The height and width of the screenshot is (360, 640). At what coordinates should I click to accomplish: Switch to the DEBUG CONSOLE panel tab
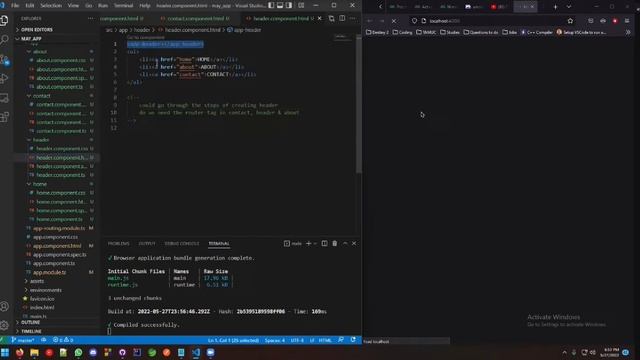click(182, 244)
